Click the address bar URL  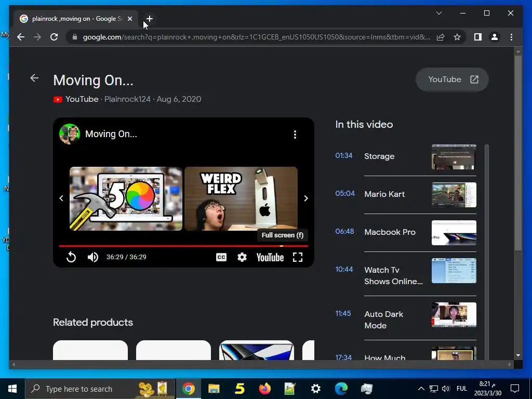click(257, 37)
